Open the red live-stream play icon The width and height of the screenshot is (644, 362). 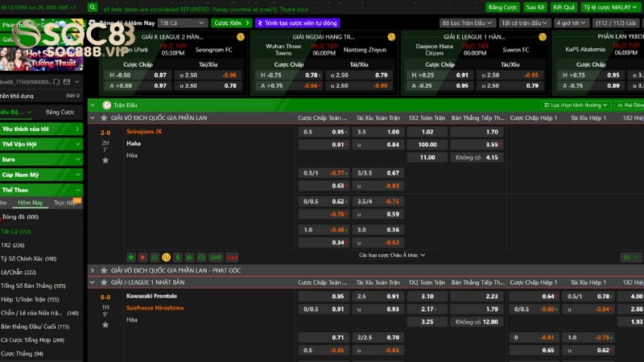[143, 257]
